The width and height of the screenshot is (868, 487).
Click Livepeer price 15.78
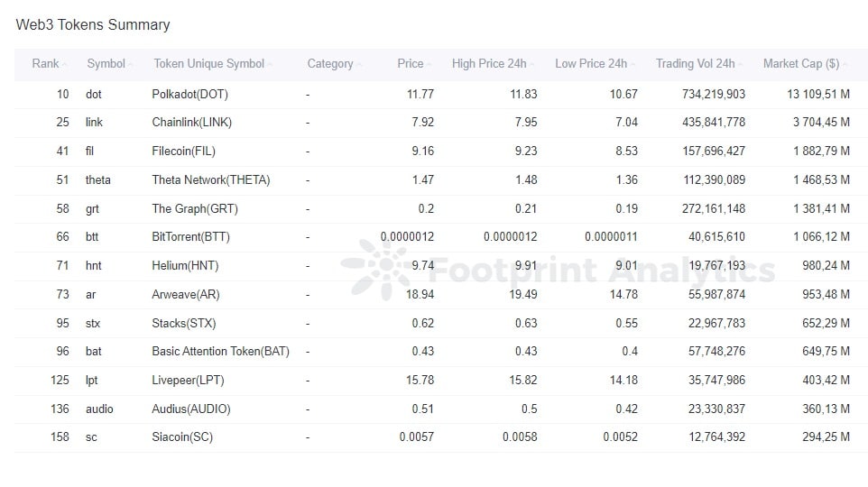[x=420, y=381]
